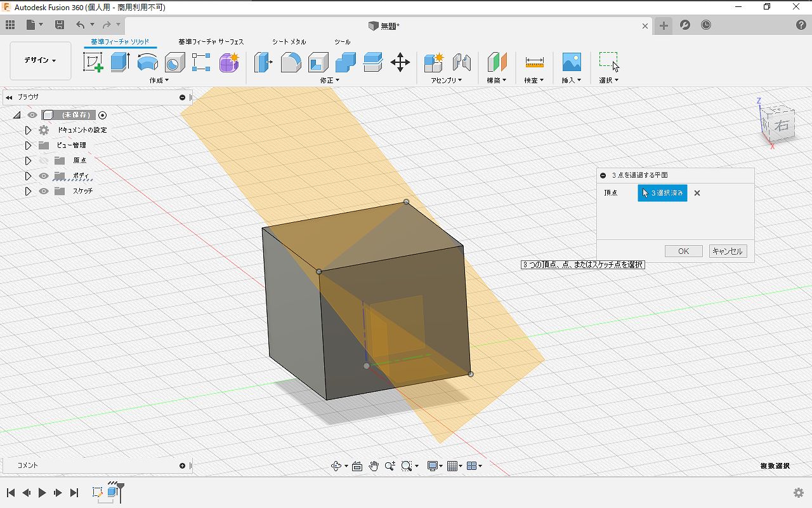
Task: Click the Offset Face tool icon
Action: pyautogui.click(x=372, y=62)
